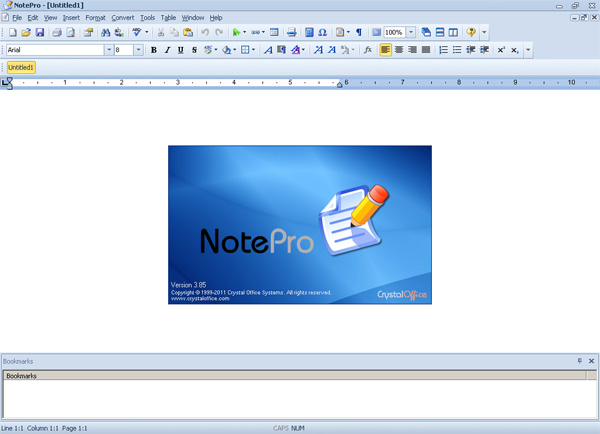
Task: Open the Convert menu
Action: pos(123,18)
